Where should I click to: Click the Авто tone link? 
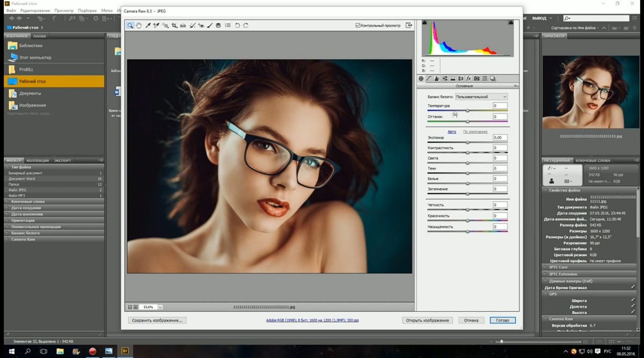(x=452, y=131)
